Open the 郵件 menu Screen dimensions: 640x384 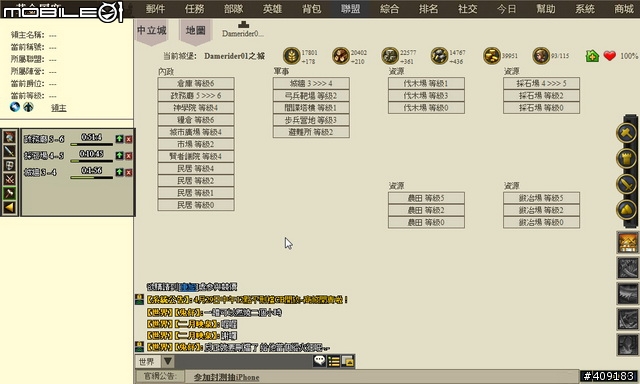pyautogui.click(x=156, y=9)
